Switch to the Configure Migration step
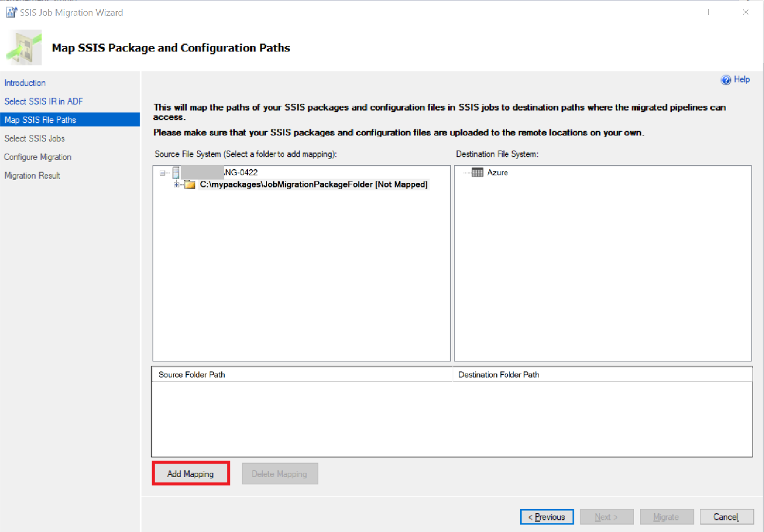Screen dimensions: 764x532 (38, 157)
